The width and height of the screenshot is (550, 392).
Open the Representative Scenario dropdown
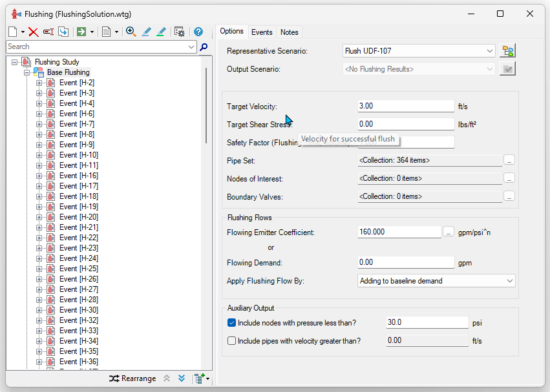pos(419,51)
